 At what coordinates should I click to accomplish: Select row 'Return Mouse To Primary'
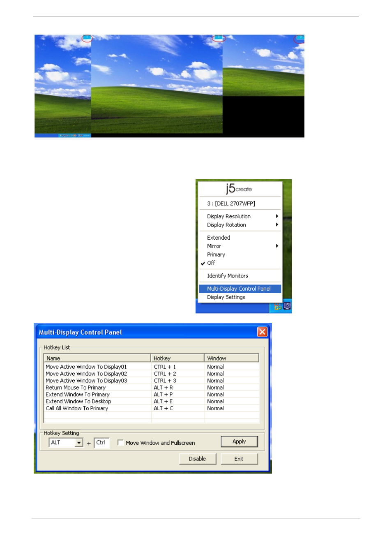tap(152, 388)
